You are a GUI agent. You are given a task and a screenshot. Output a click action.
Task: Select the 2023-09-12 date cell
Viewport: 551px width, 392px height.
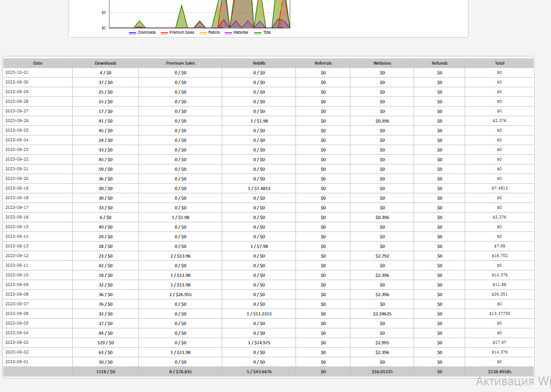[38, 256]
